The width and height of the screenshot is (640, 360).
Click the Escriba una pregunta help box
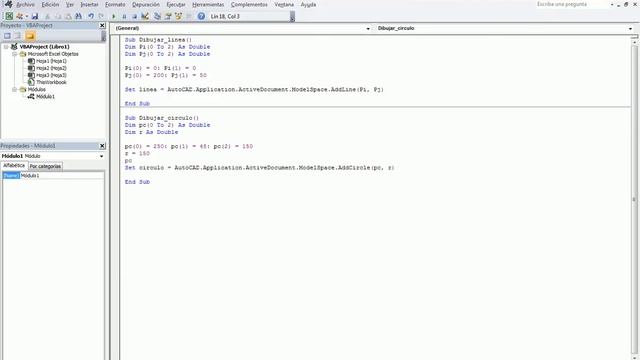coord(571,4)
